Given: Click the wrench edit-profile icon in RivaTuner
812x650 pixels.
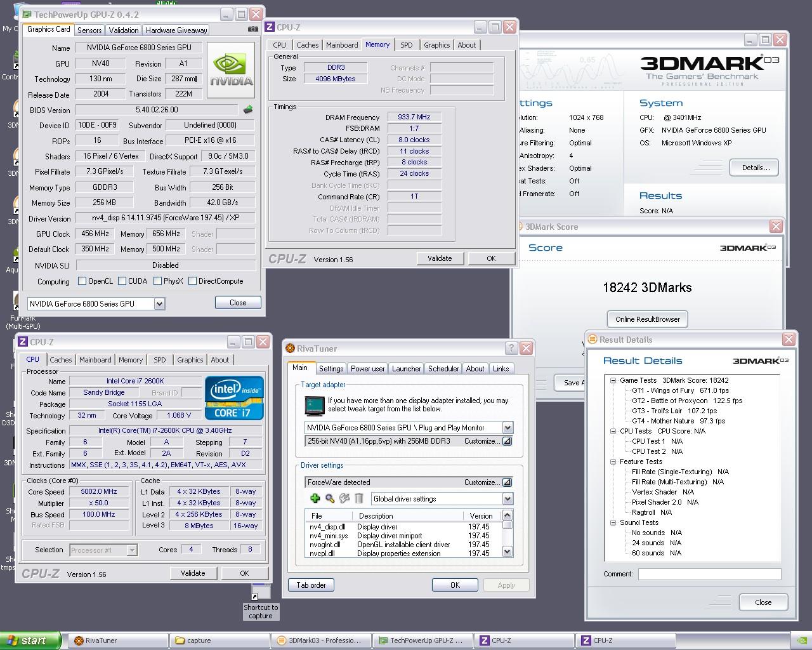Looking at the screenshot, I should pos(344,498).
